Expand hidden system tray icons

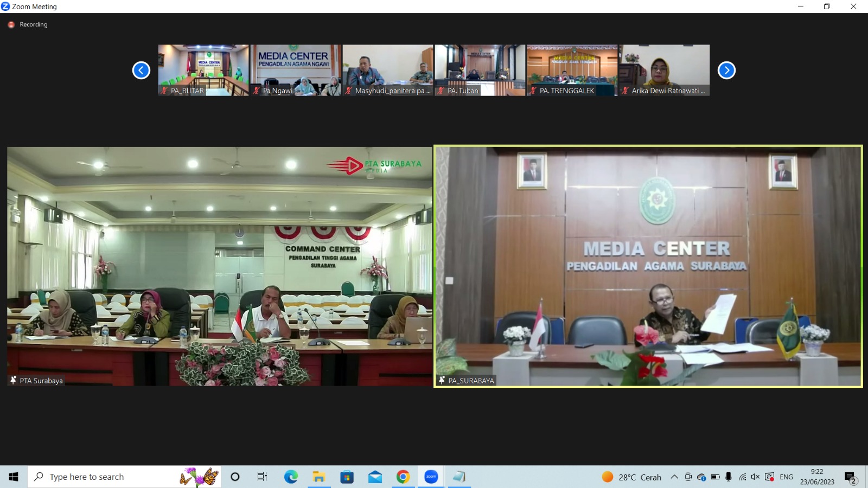674,477
